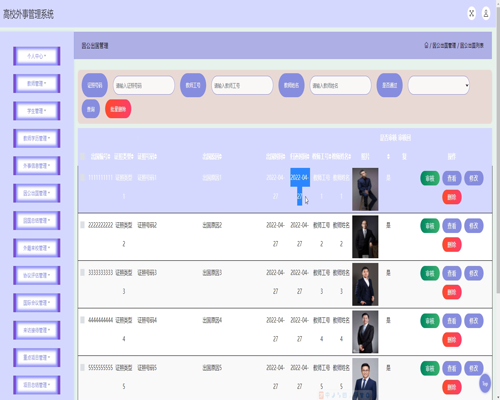Screen dimensions: 500x400
Task: Expand the 外事信息管理 sidebar menu
Action: 37,166
